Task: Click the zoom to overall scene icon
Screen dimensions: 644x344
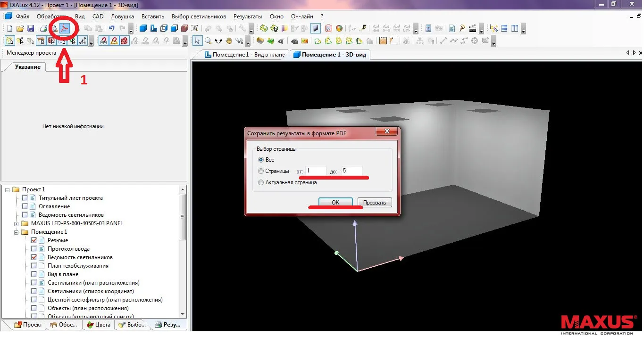Action: pos(195,29)
